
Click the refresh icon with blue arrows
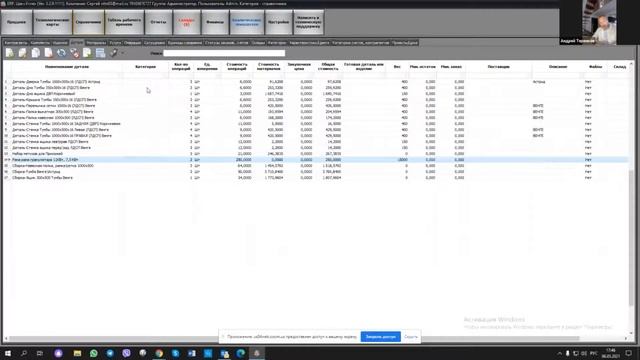tap(61, 53)
